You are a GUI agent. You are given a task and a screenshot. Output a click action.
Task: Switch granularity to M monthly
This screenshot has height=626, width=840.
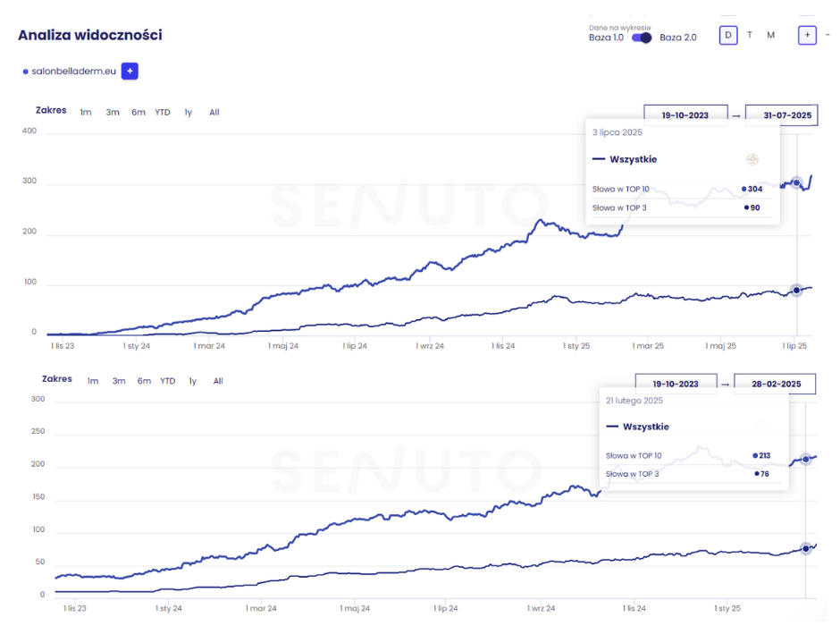pos(770,36)
